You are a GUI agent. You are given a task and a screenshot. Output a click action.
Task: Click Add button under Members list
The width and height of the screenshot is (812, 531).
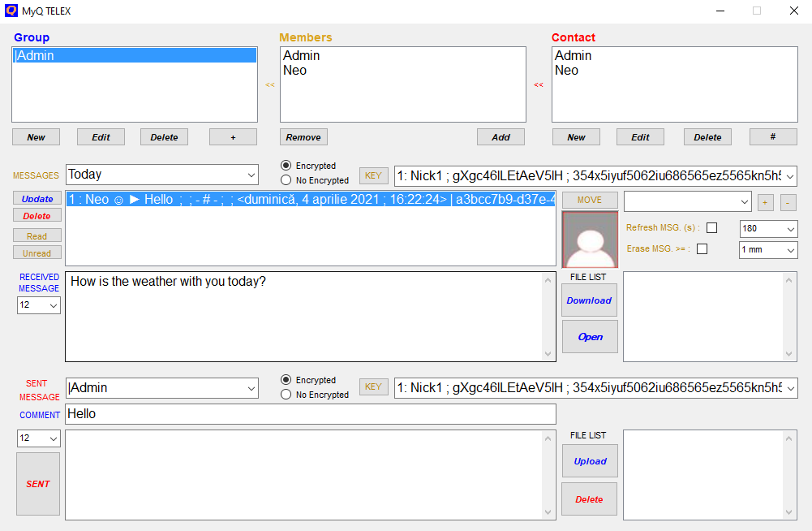[501, 137]
